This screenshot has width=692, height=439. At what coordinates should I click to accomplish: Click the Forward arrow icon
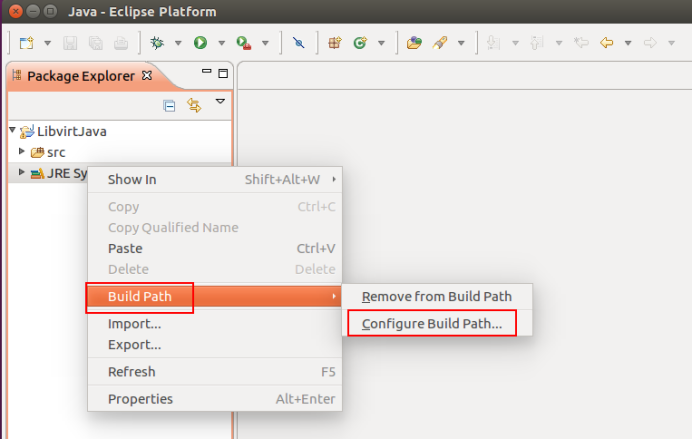click(650, 43)
